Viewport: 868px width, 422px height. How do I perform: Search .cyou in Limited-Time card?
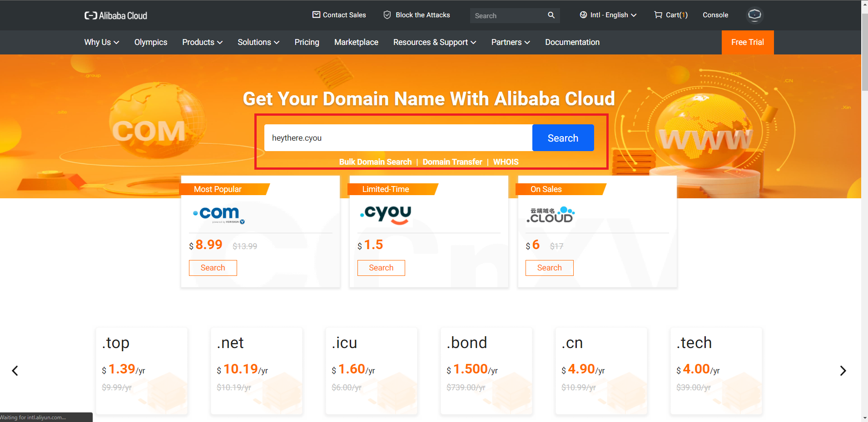coord(381,268)
